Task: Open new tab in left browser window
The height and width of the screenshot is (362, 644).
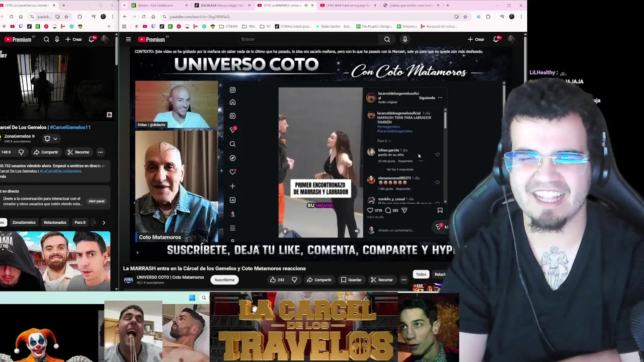Action: pyautogui.click(x=63, y=5)
